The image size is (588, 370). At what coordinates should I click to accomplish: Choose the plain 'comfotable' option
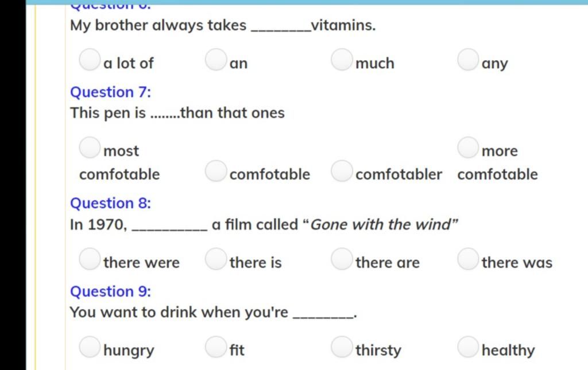click(216, 171)
